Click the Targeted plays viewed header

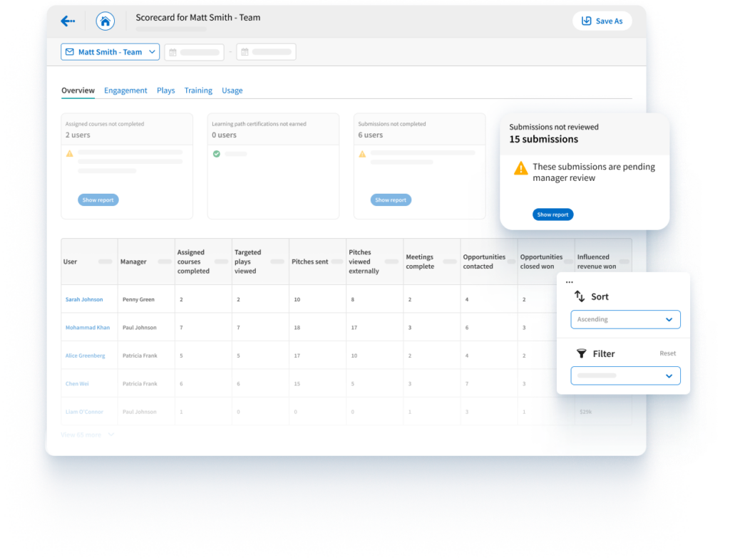pyautogui.click(x=260, y=261)
